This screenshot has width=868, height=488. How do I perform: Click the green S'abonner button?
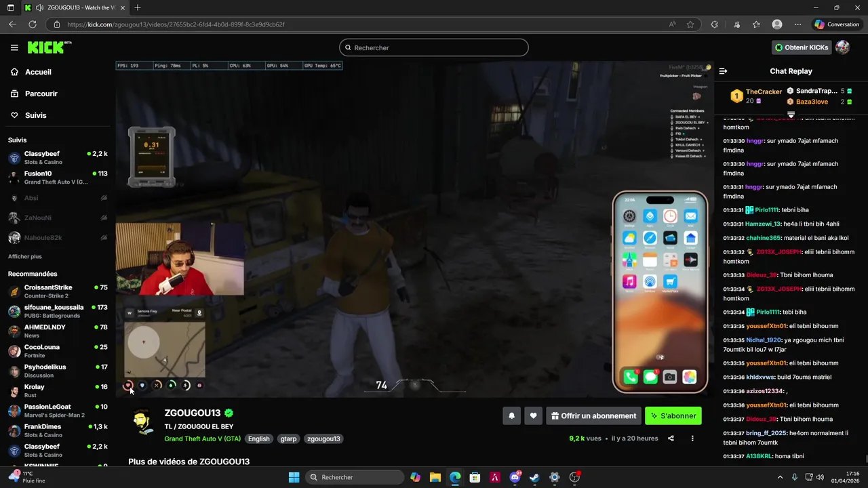673,416
